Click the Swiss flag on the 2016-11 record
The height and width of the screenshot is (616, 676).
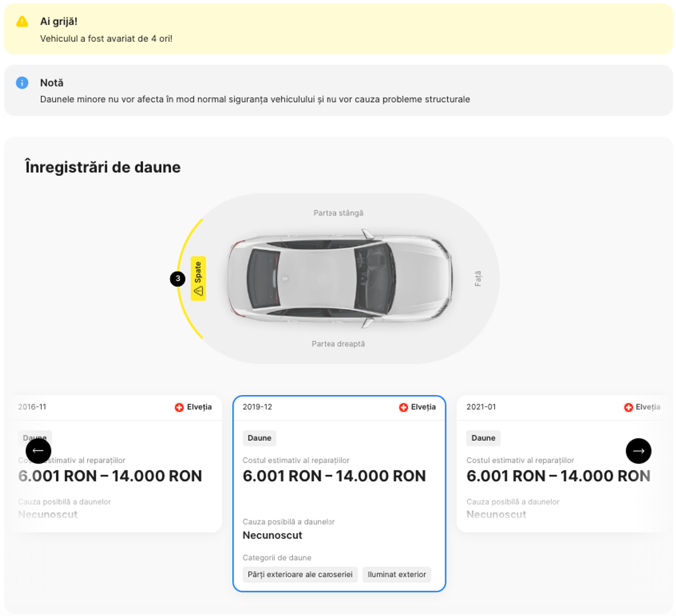click(179, 407)
